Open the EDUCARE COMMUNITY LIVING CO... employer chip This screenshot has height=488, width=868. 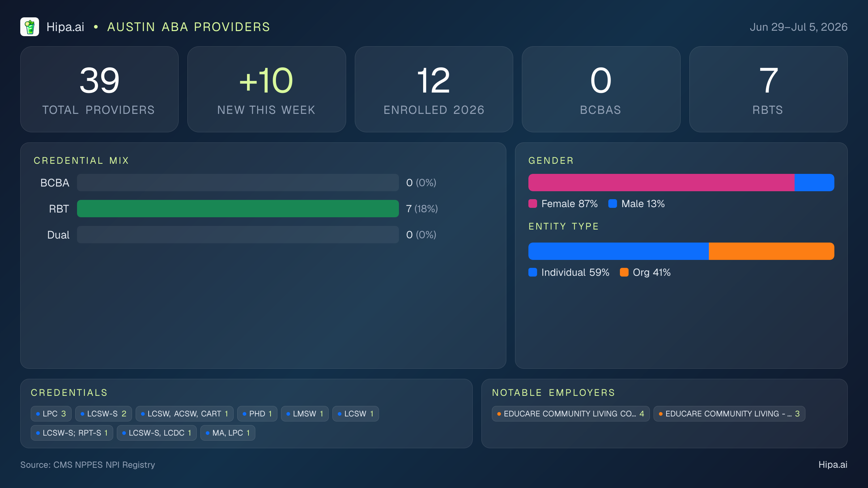[571, 414]
